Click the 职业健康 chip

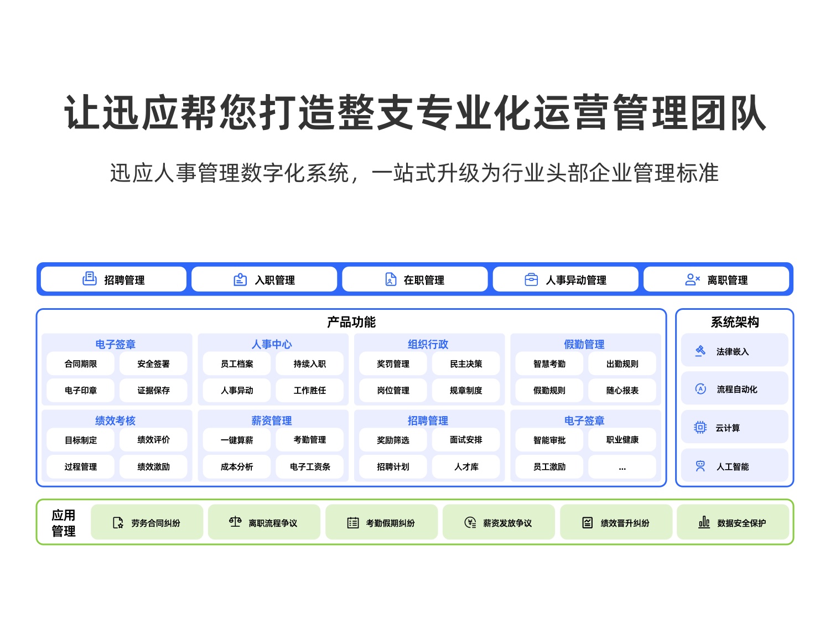622,440
